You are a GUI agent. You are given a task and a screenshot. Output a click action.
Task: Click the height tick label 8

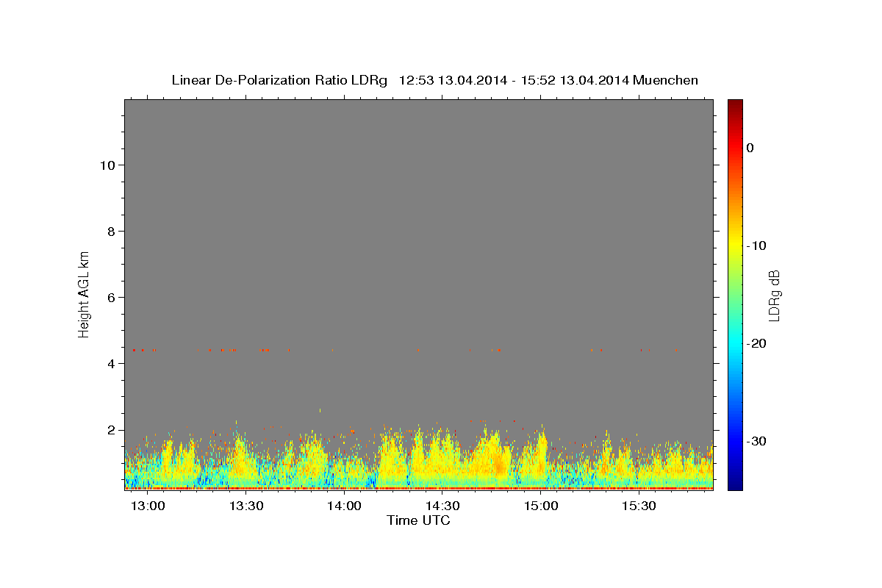111,232
